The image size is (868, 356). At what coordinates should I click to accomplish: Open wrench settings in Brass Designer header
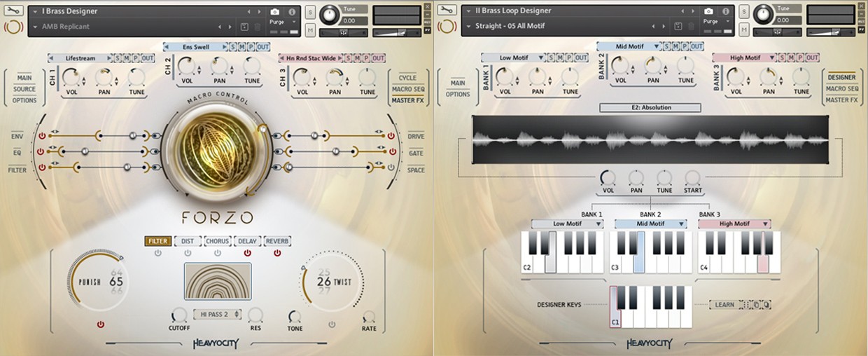pyautogui.click(x=13, y=11)
